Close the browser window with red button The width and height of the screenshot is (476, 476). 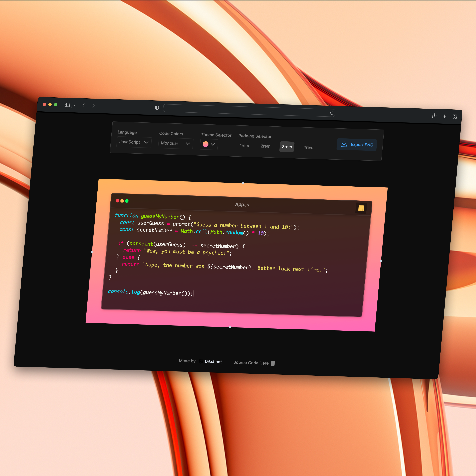pyautogui.click(x=45, y=104)
